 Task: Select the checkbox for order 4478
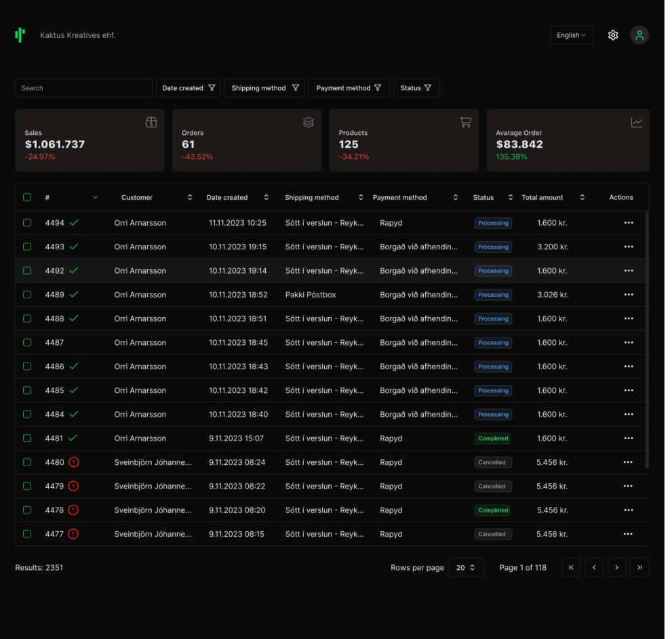tap(27, 510)
